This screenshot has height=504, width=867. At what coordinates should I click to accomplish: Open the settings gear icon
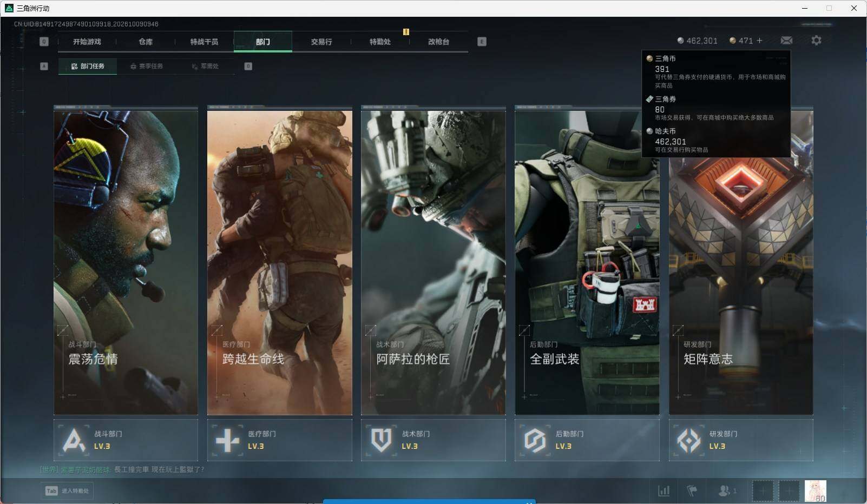coord(816,41)
